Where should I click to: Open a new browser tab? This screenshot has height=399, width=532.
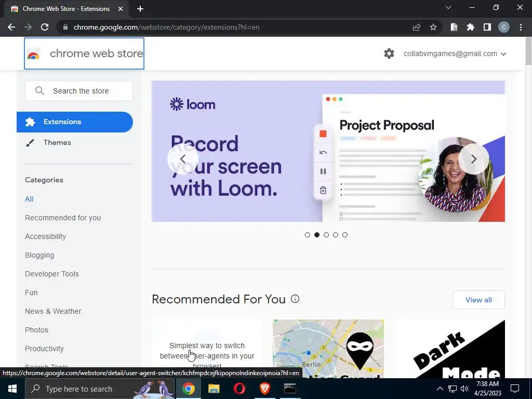[x=140, y=9]
